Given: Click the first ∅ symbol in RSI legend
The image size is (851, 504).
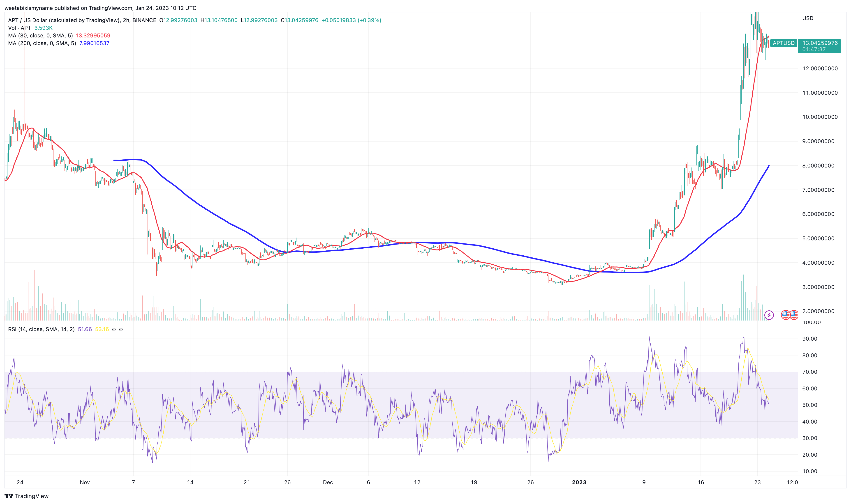Looking at the screenshot, I should point(114,330).
